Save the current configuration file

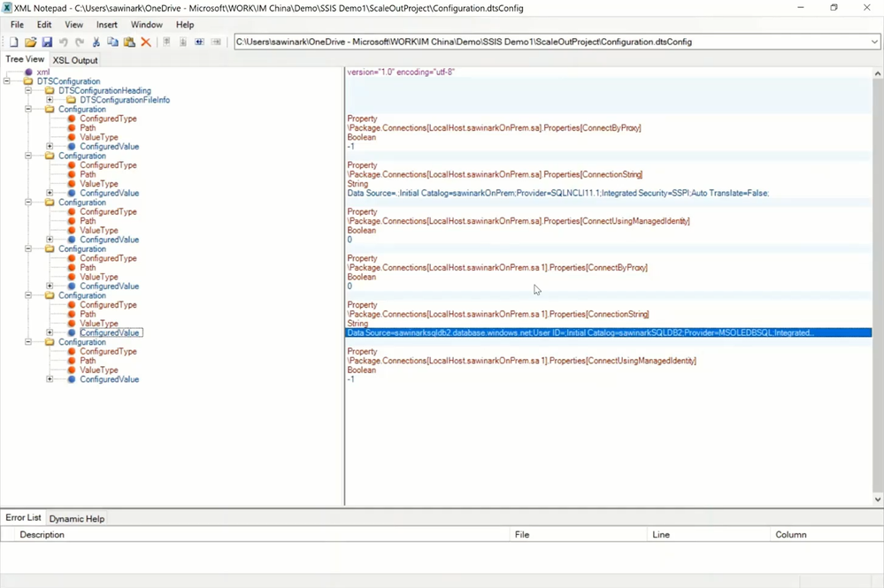[47, 42]
